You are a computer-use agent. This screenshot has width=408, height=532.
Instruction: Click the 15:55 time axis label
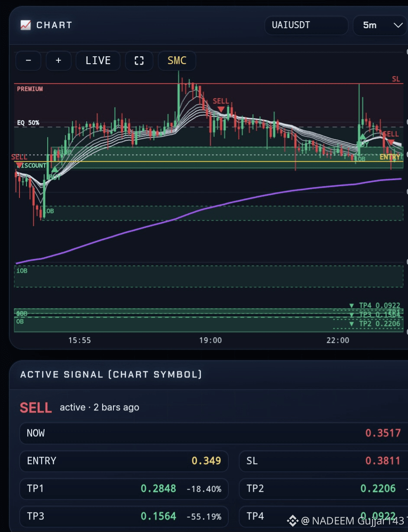pos(80,340)
